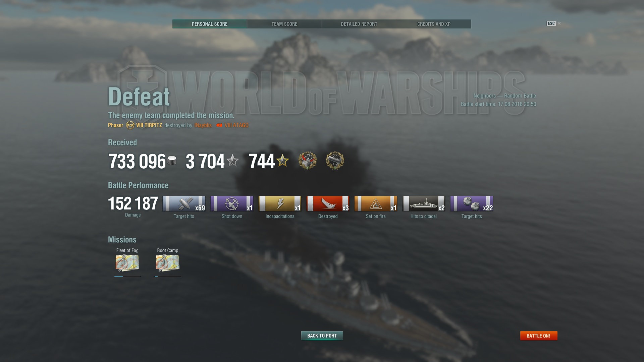Click the first achievement medal with red horns

(x=307, y=161)
